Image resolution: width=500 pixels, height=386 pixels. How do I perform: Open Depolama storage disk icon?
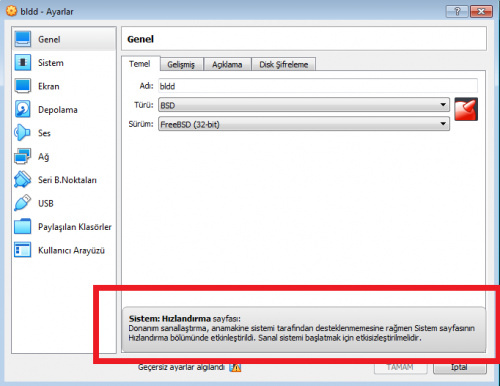click(x=23, y=109)
